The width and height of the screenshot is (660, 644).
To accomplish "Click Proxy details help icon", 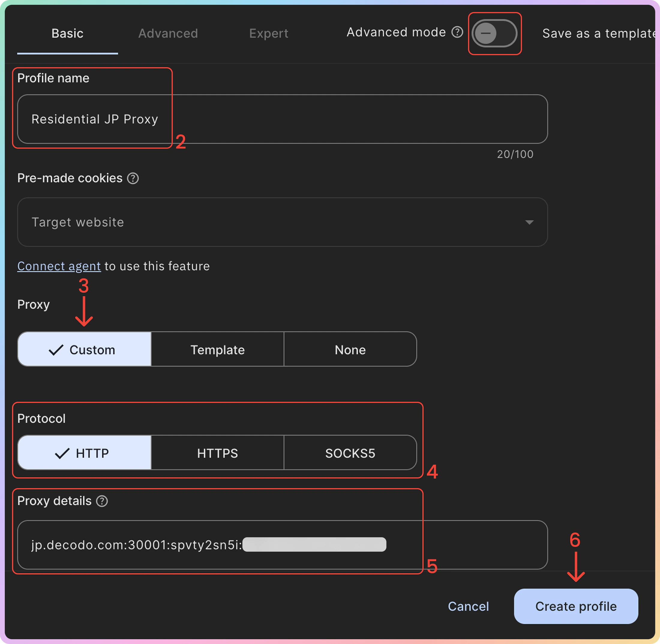I will (102, 501).
